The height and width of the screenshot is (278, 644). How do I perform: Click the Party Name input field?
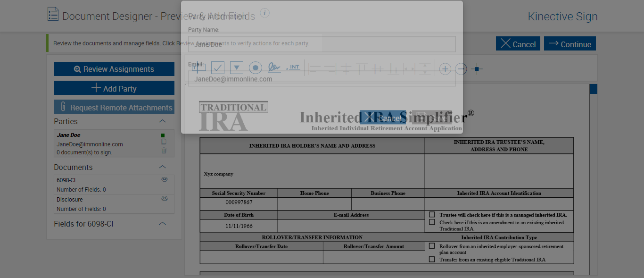322,44
